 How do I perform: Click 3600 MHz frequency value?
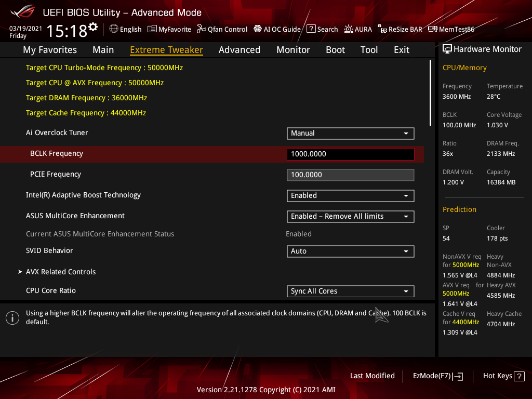point(457,96)
